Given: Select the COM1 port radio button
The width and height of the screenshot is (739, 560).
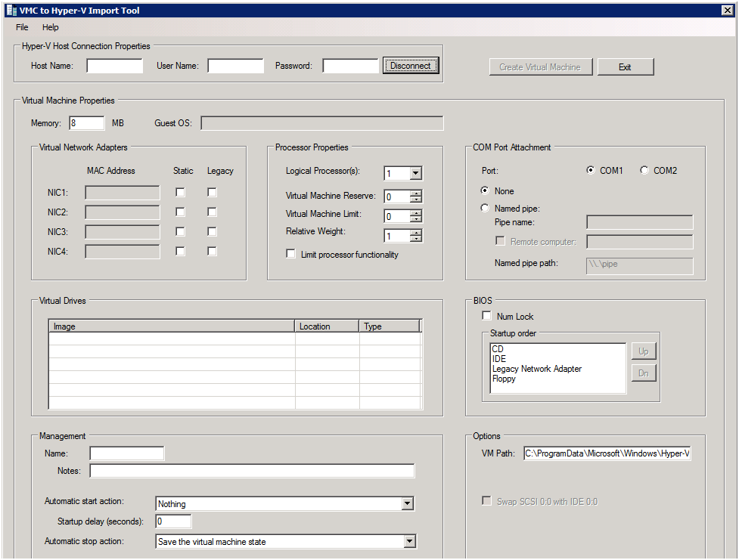Looking at the screenshot, I should coord(591,170).
